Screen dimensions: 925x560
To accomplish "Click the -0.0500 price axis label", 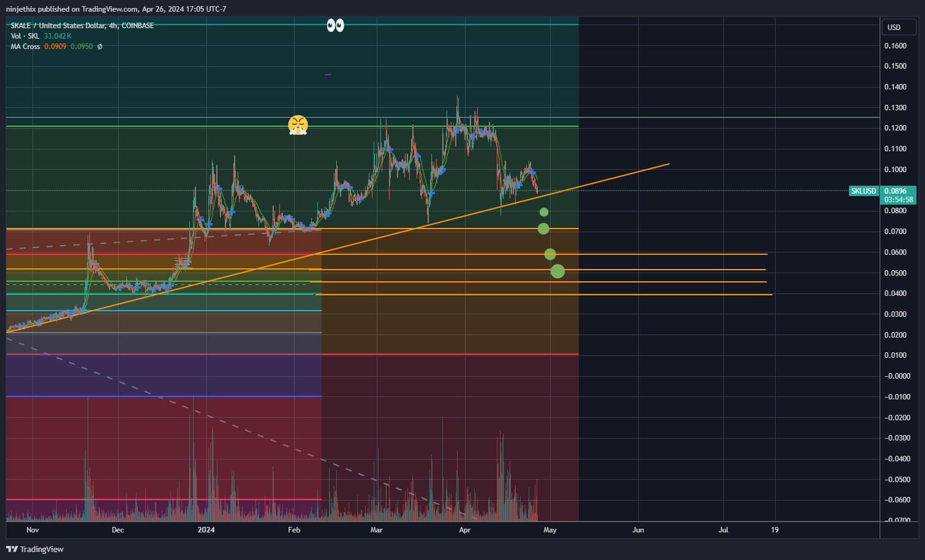I will 897,480.
